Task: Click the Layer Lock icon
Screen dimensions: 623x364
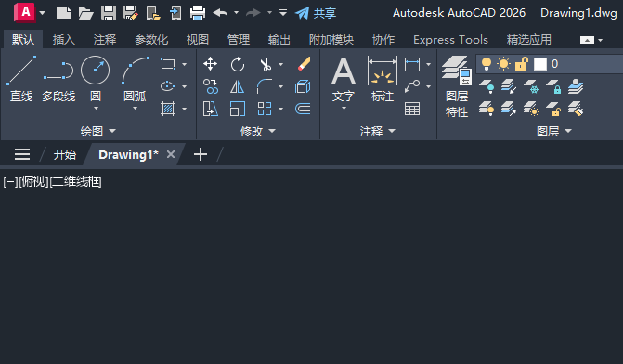Action: pyautogui.click(x=553, y=86)
